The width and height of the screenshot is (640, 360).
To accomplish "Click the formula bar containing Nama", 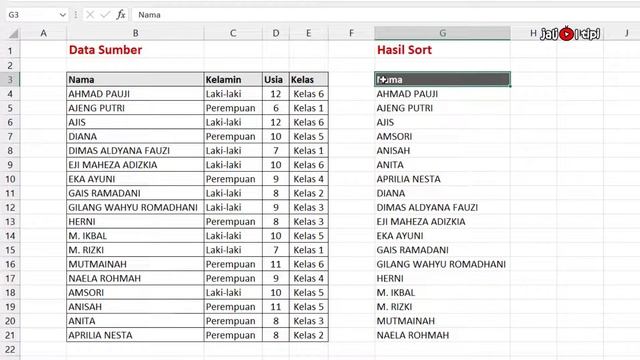I will tap(385, 15).
